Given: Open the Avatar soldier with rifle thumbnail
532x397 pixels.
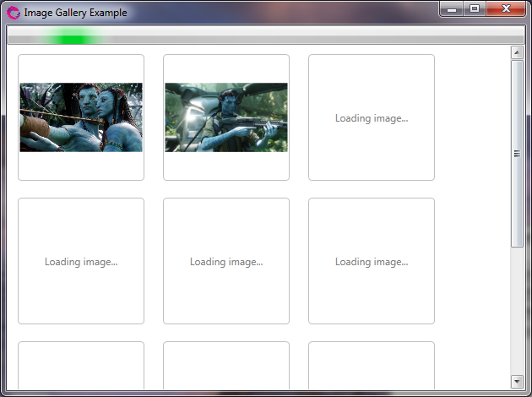Looking at the screenshot, I should 226,117.
